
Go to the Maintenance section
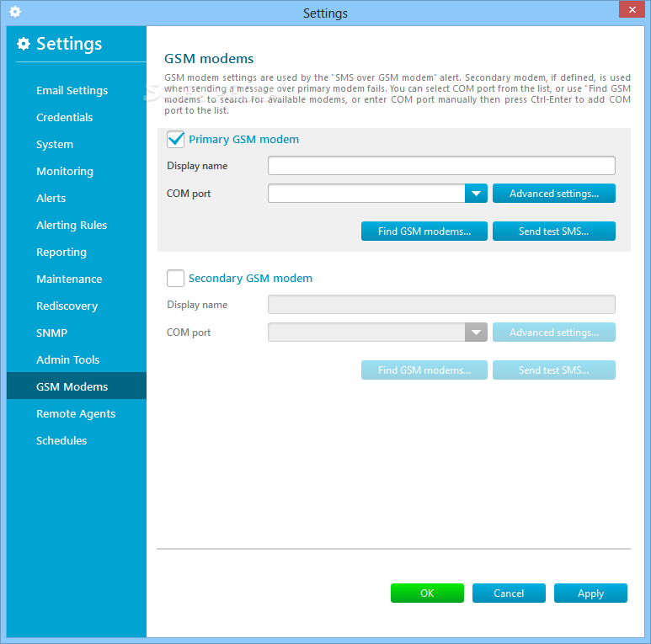69,279
